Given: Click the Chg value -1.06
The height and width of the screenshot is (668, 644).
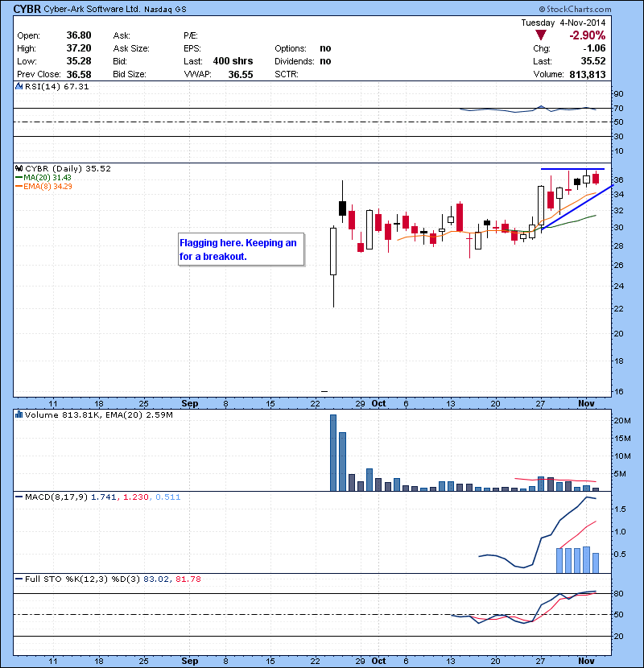Looking at the screenshot, I should [x=594, y=48].
